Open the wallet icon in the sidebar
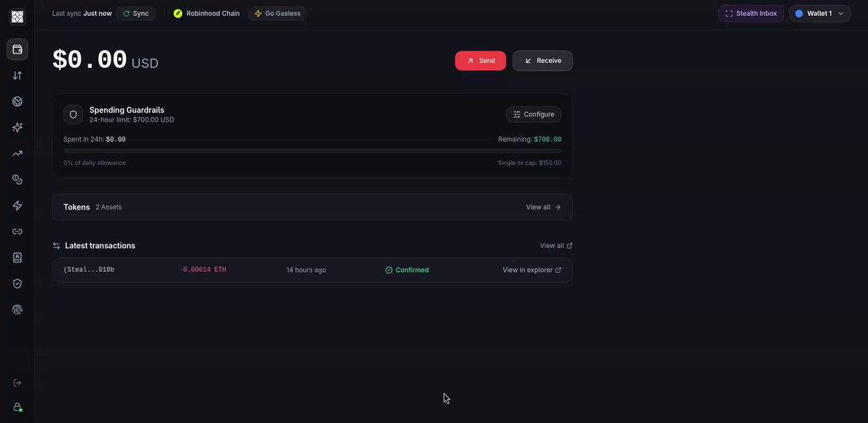Screen dimensions: 868x423 [x=17, y=49]
